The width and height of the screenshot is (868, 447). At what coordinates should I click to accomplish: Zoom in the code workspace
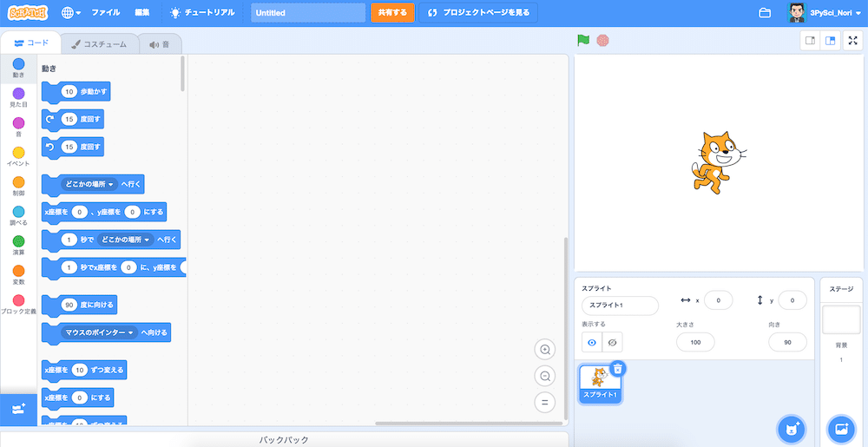(545, 350)
